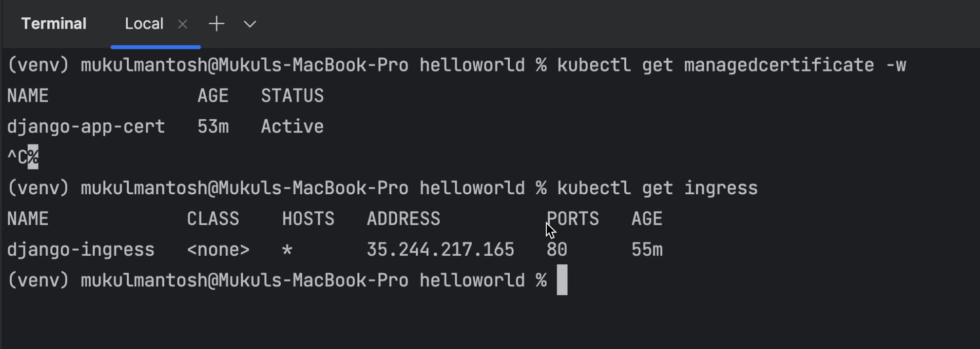Click the <none> class value

coord(218,250)
